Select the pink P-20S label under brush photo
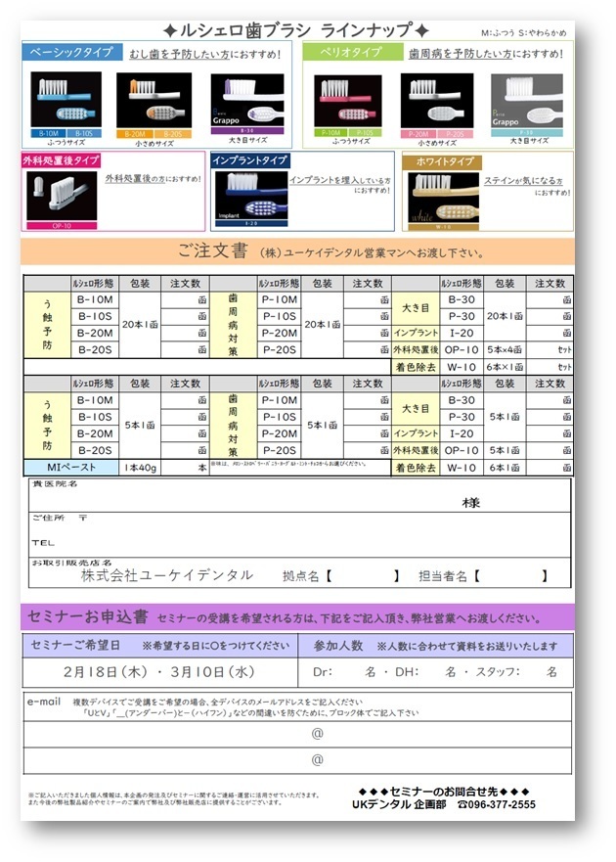 click(x=455, y=134)
